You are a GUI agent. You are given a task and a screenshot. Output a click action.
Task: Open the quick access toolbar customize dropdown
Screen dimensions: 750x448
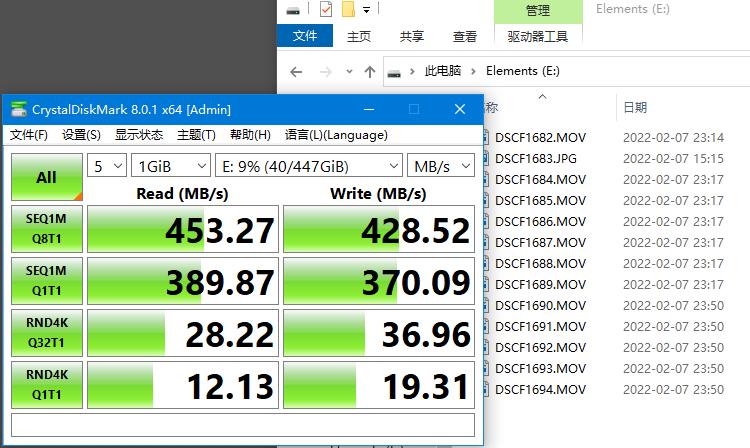366,10
